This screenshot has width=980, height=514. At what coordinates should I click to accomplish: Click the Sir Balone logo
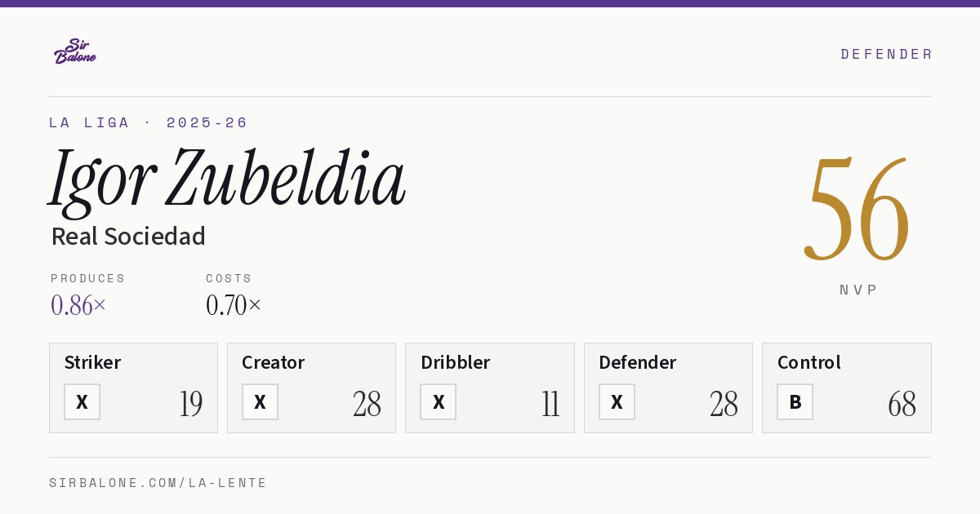[75, 51]
